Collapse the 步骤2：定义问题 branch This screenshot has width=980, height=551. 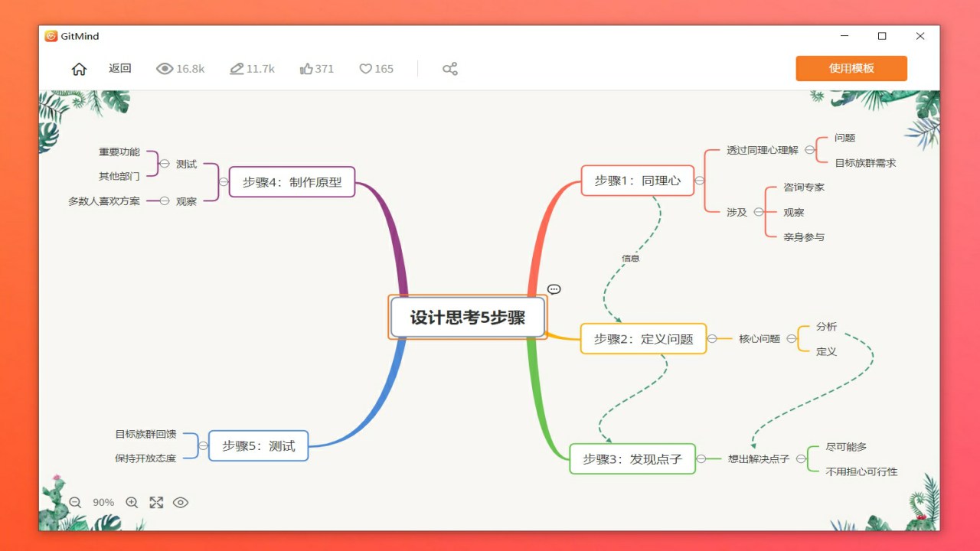point(712,338)
